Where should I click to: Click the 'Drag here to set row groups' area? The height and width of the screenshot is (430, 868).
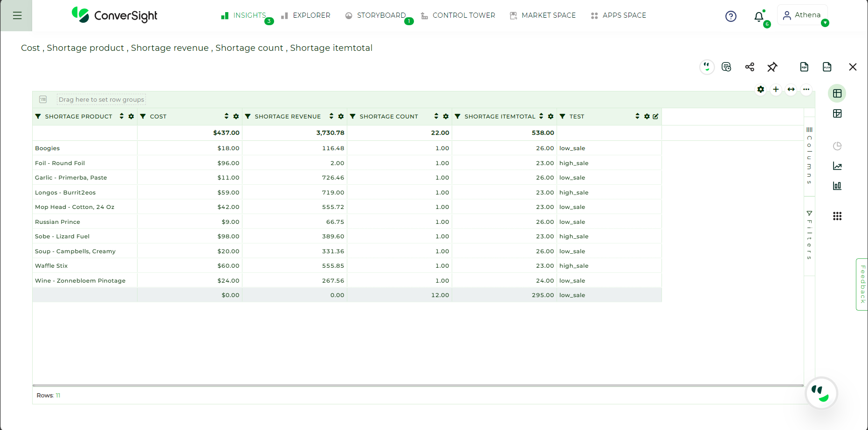(x=101, y=99)
